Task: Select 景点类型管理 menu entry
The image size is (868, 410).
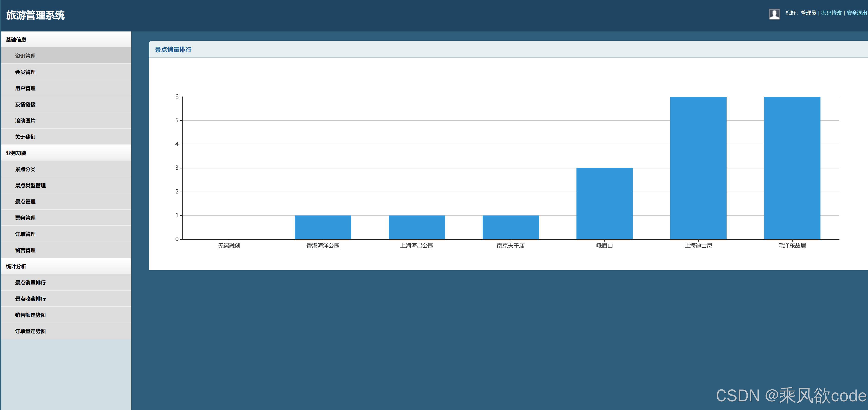Action: pyautogui.click(x=30, y=185)
